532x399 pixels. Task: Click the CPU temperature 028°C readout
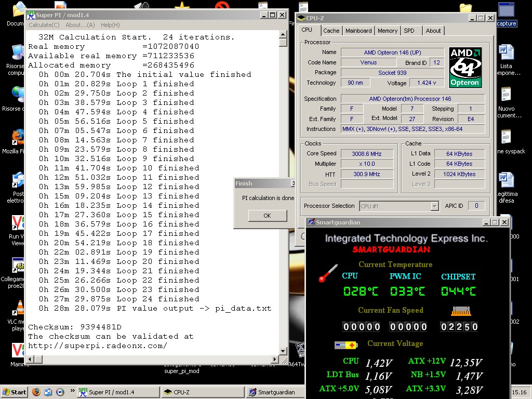coord(361,291)
